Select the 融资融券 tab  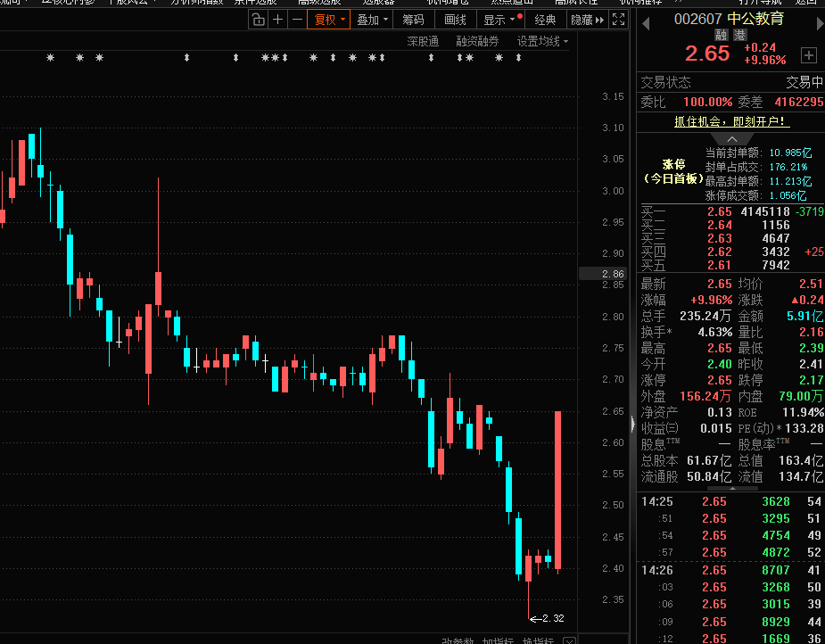click(477, 41)
